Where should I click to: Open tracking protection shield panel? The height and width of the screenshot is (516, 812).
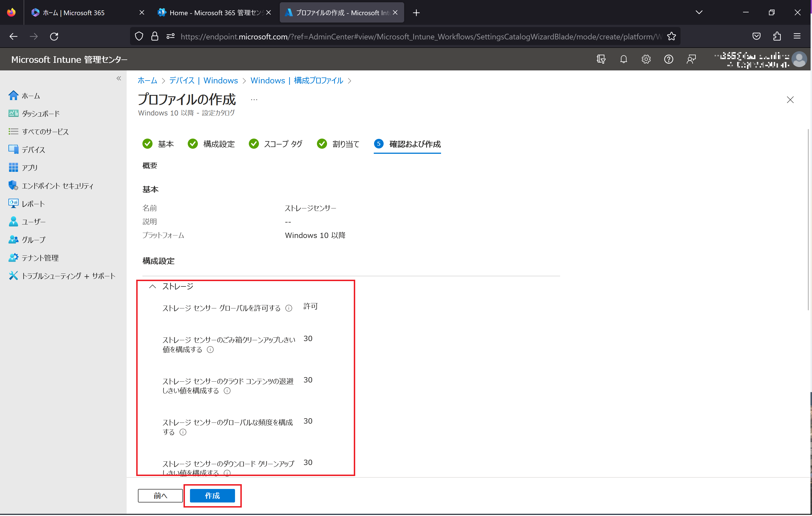point(139,36)
